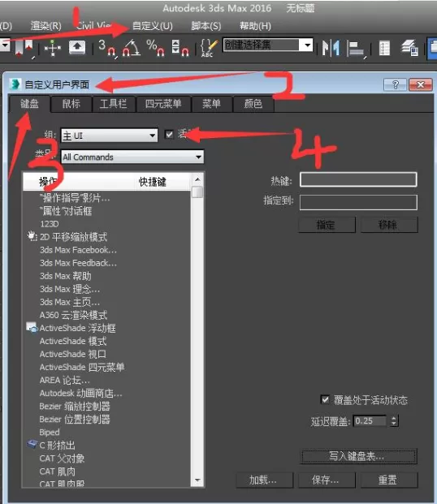Click the 加载... button
The width and height of the screenshot is (437, 504).
pyautogui.click(x=264, y=480)
